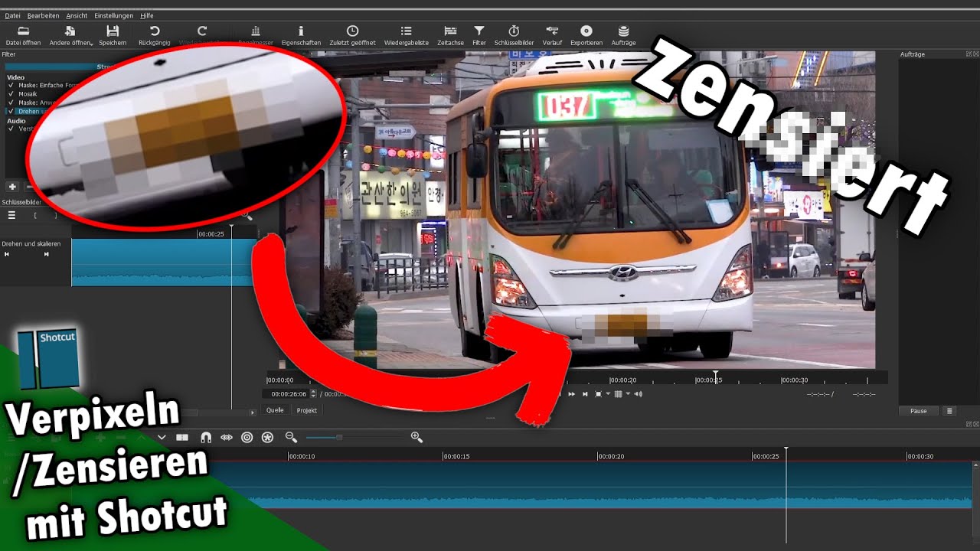The height and width of the screenshot is (551, 980).
Task: Show the Verlauf history icon
Action: click(552, 31)
